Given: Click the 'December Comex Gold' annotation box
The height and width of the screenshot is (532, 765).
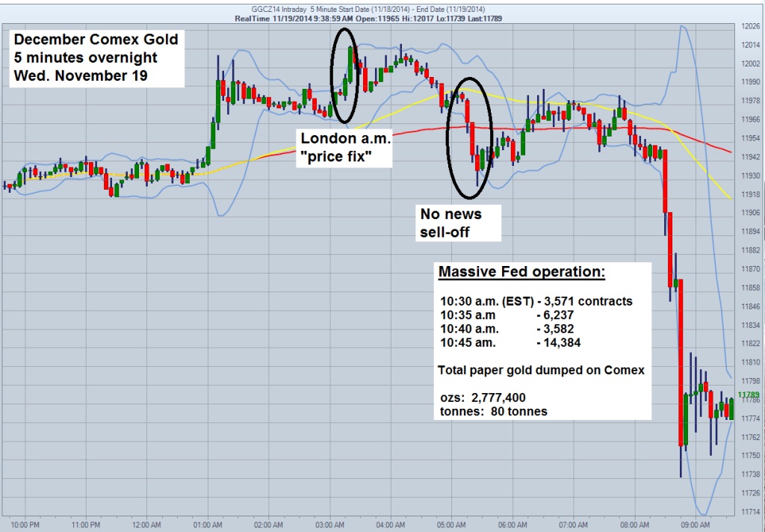Looking at the screenshot, I should (x=96, y=57).
